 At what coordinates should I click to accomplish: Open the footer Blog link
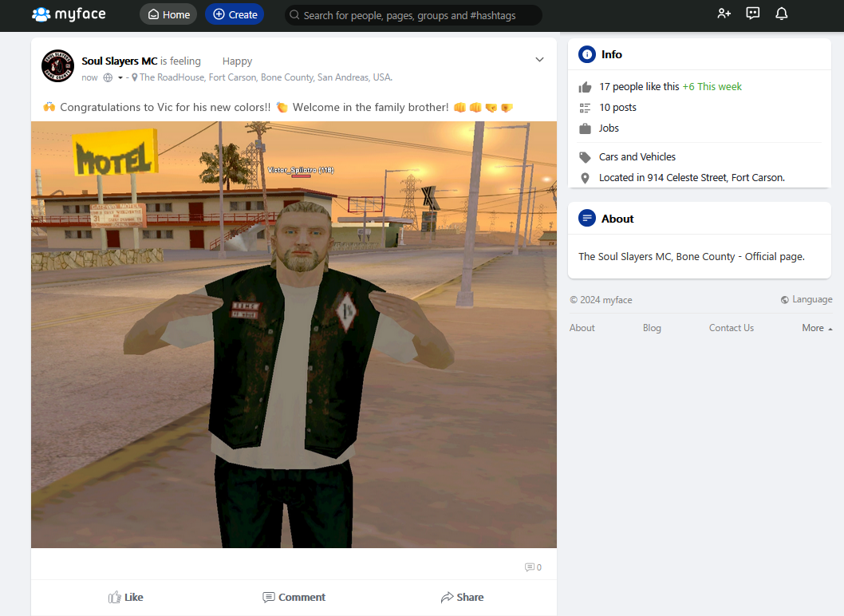pyautogui.click(x=652, y=328)
